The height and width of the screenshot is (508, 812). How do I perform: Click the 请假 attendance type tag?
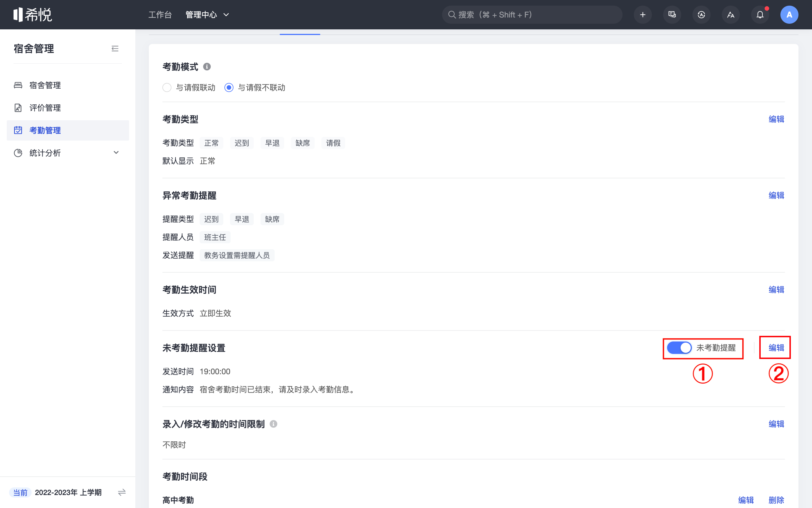[333, 143]
